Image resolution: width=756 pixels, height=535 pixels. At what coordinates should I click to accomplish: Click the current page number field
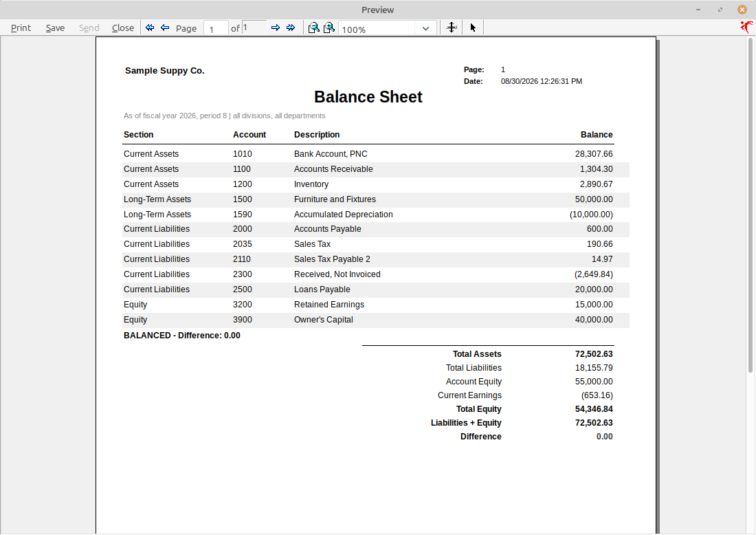[216, 29]
